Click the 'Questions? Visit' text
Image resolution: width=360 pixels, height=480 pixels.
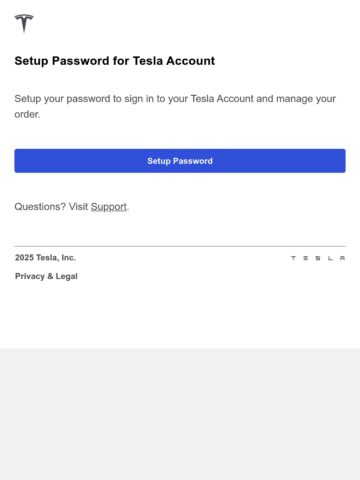[51, 207]
